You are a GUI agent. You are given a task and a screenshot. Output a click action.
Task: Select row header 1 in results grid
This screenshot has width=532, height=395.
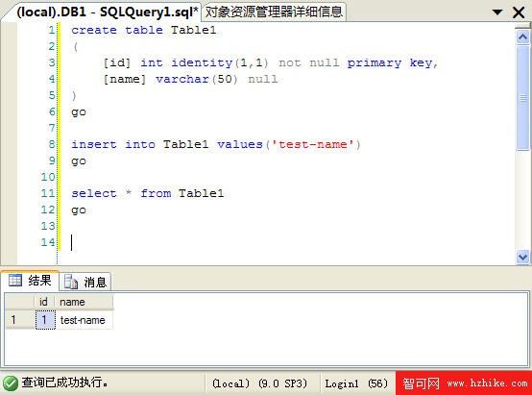click(x=19, y=320)
